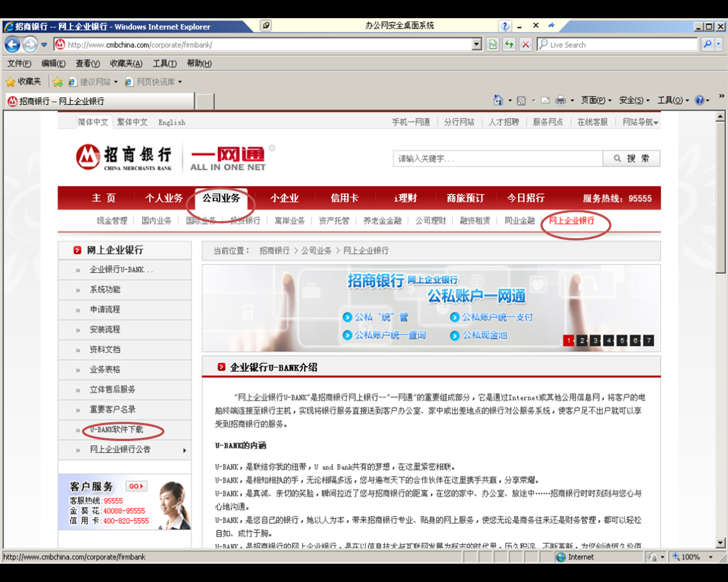Open the 现金管理 sub-navigation item
Viewport: 728px width, 582px height.
coord(112,221)
